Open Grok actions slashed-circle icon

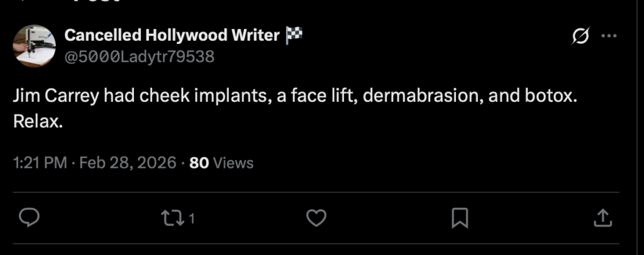pos(579,37)
